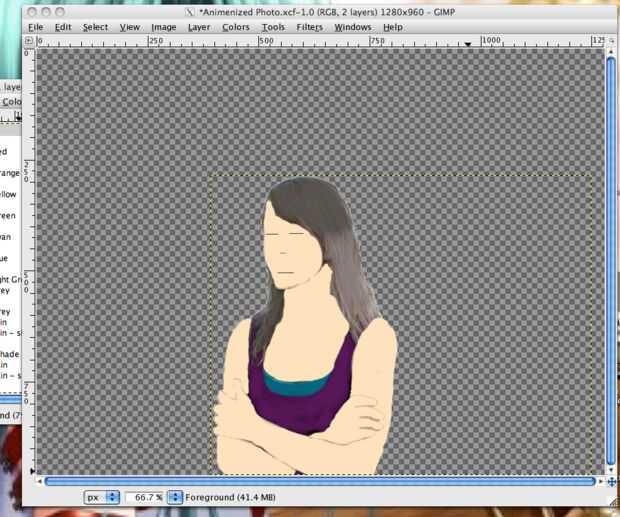
Task: Open the Edit menu
Action: click(63, 27)
